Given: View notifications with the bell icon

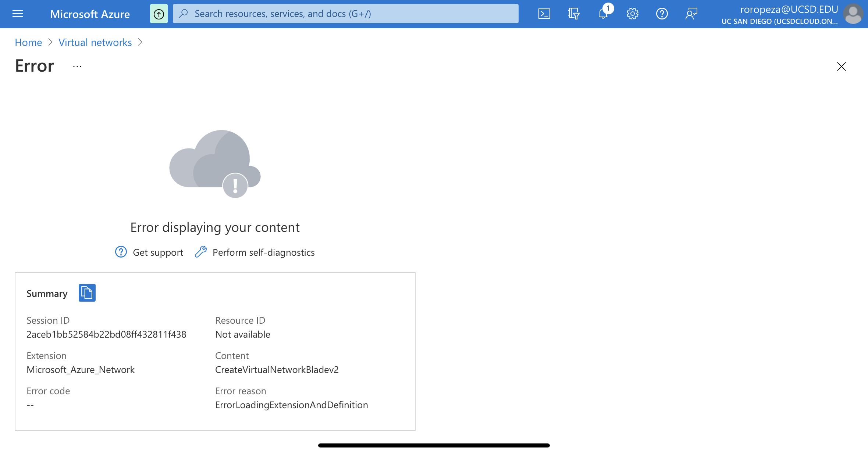Looking at the screenshot, I should click(603, 14).
